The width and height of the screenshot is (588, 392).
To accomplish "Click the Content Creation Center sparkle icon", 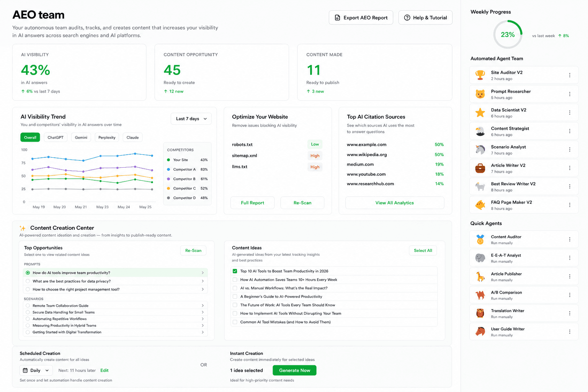I will 23,228.
